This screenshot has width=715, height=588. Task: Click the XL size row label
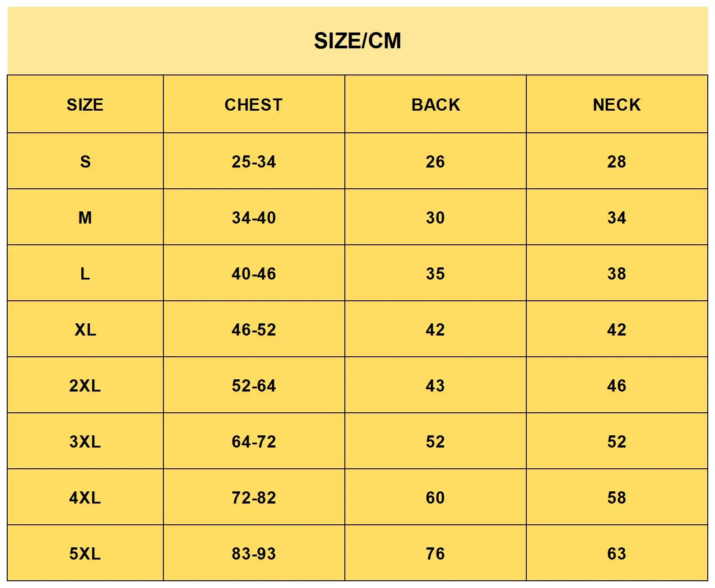pyautogui.click(x=85, y=330)
